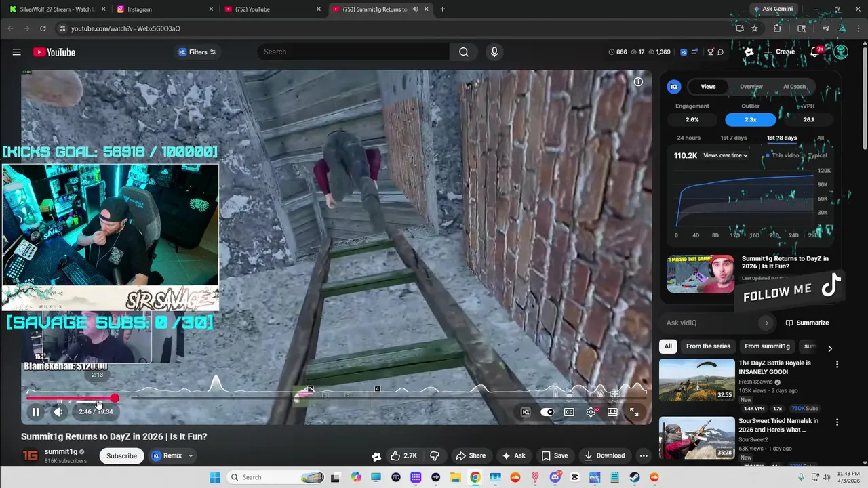The image size is (868, 488).
Task: Switch to theater mode
Action: [x=612, y=411]
